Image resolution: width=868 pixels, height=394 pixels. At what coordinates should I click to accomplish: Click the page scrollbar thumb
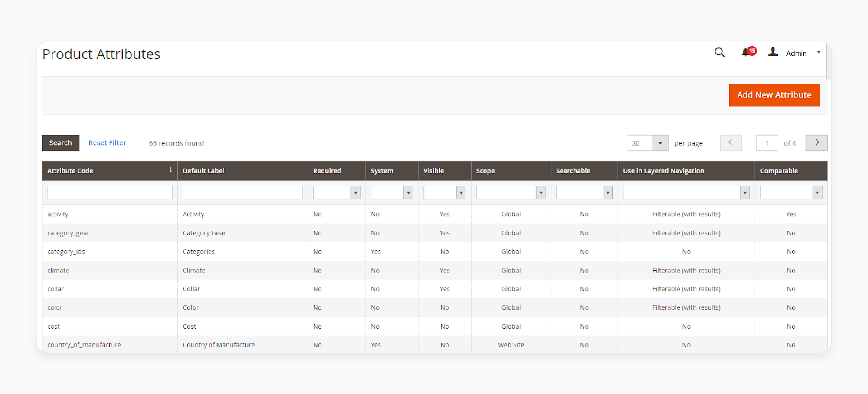click(x=829, y=61)
